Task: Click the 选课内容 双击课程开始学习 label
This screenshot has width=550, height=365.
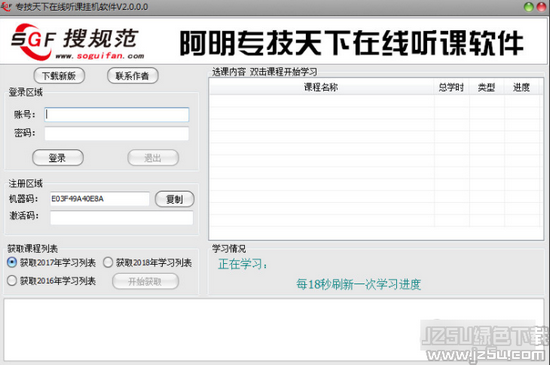Action: tap(264, 72)
